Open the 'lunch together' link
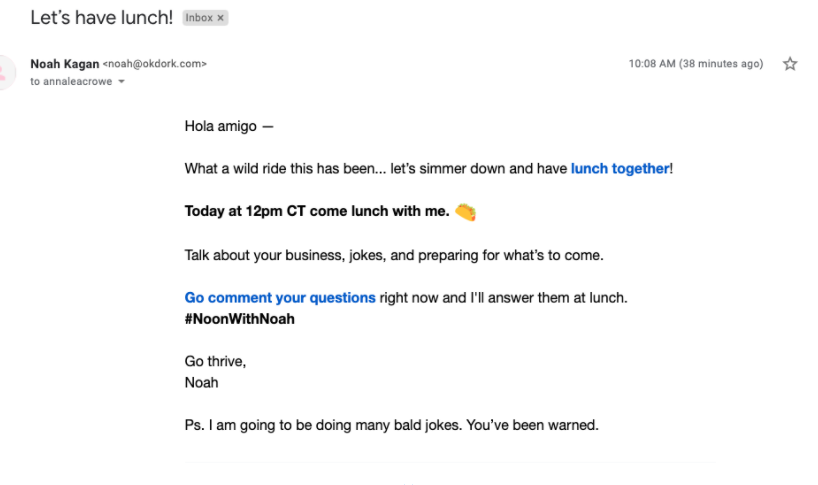This screenshot has height=485, width=818. 619,169
